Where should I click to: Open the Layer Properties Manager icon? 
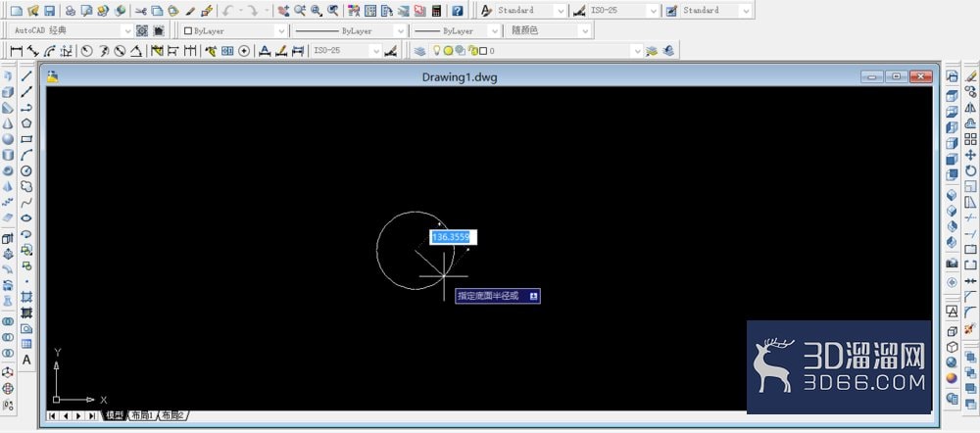pyautogui.click(x=420, y=51)
